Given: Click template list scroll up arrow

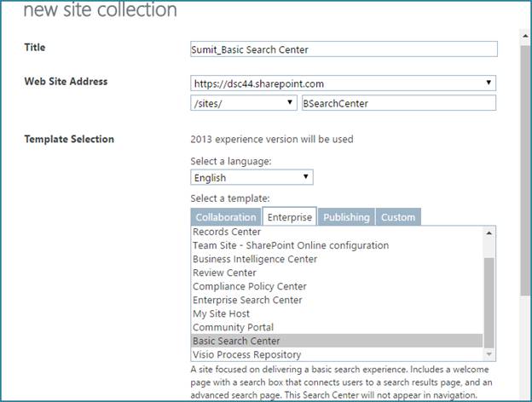Looking at the screenshot, I should pos(489,233).
